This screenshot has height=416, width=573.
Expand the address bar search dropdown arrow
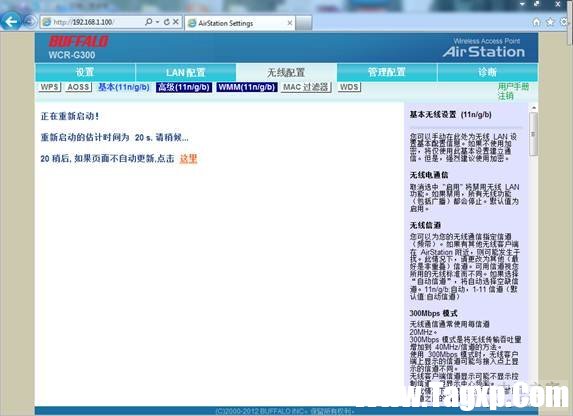click(158, 22)
